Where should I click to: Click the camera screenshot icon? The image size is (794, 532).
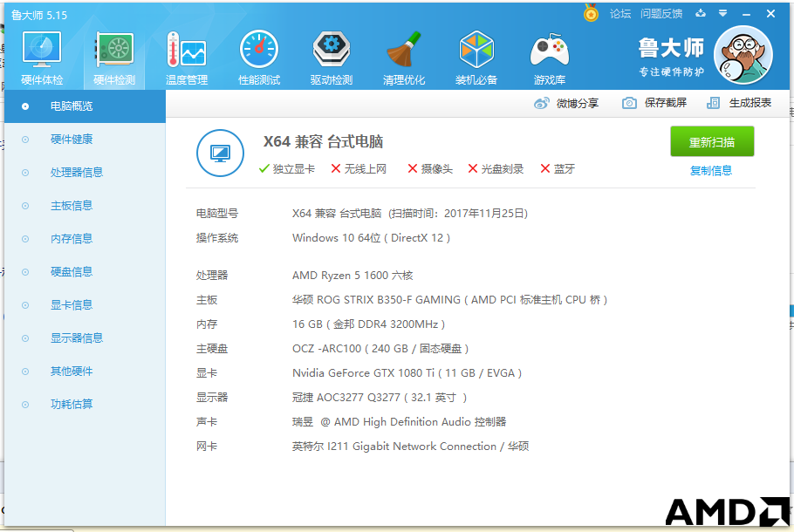pos(629,103)
